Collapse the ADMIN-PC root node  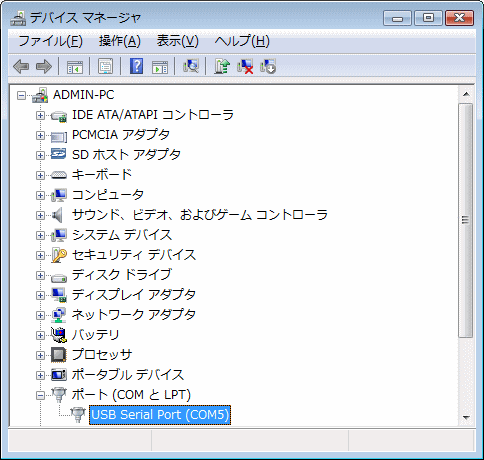point(22,96)
